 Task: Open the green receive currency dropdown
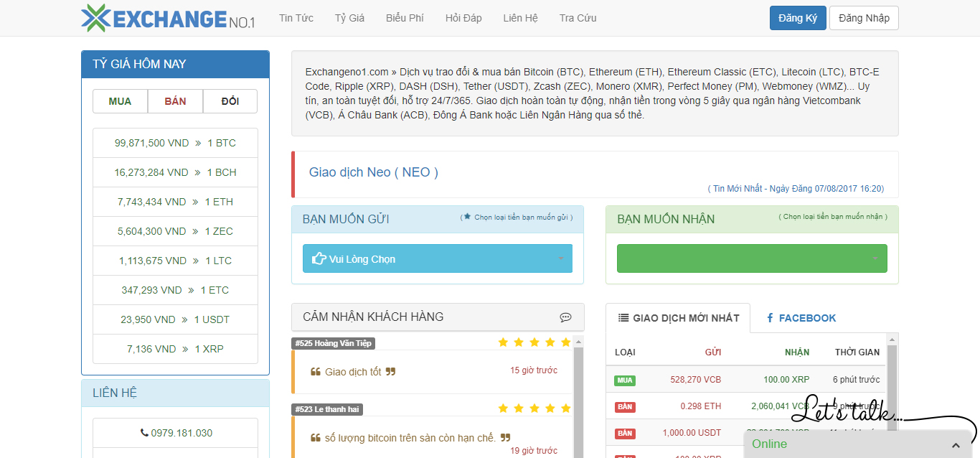tap(752, 259)
